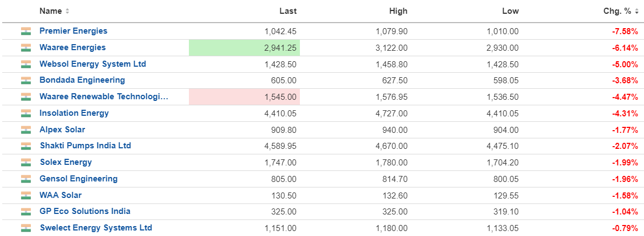Click red highlighted price 1,545.00
The width and height of the screenshot is (644, 236).
tap(244, 97)
